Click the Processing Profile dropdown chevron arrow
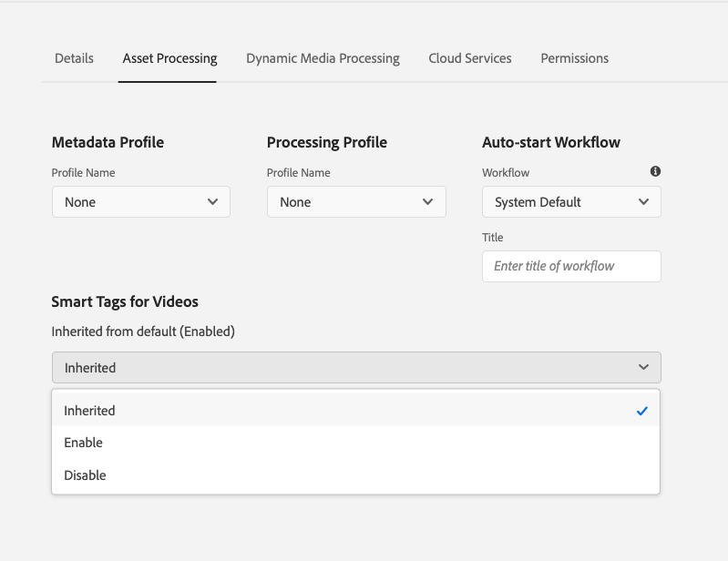Viewport: 728px width, 561px height. (x=428, y=202)
